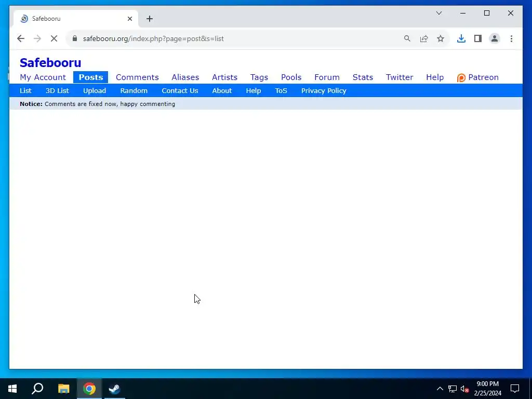Click the muted volume tray icon
532x399 pixels.
pyautogui.click(x=465, y=389)
